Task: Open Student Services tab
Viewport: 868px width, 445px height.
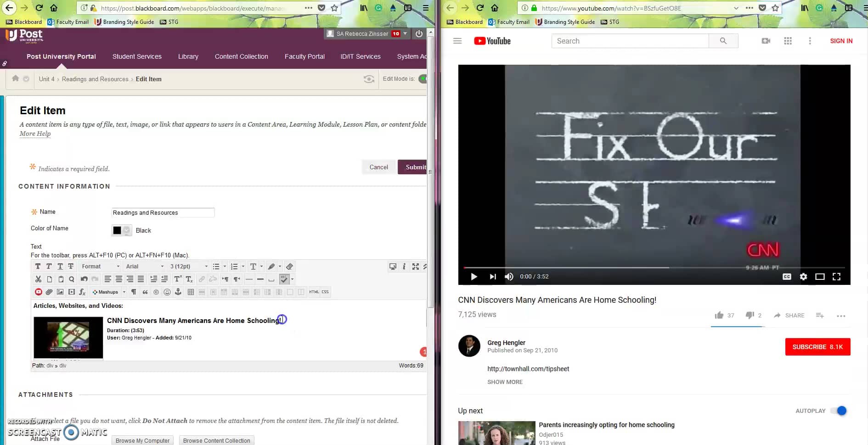Action: coord(137,56)
